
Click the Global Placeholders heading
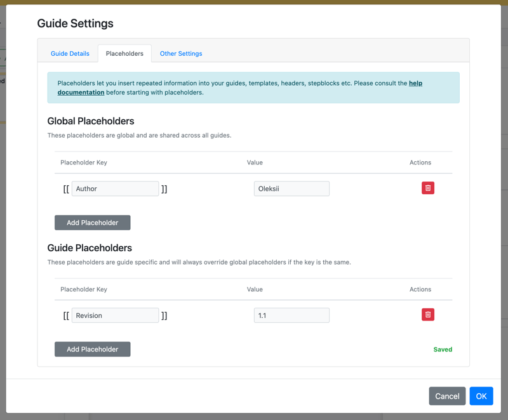(x=91, y=121)
